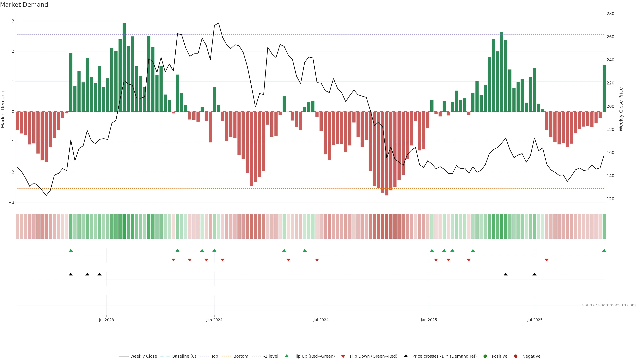This screenshot has width=644, height=362.
Task: Click the green Positive legend dot
Action: pos(485,356)
